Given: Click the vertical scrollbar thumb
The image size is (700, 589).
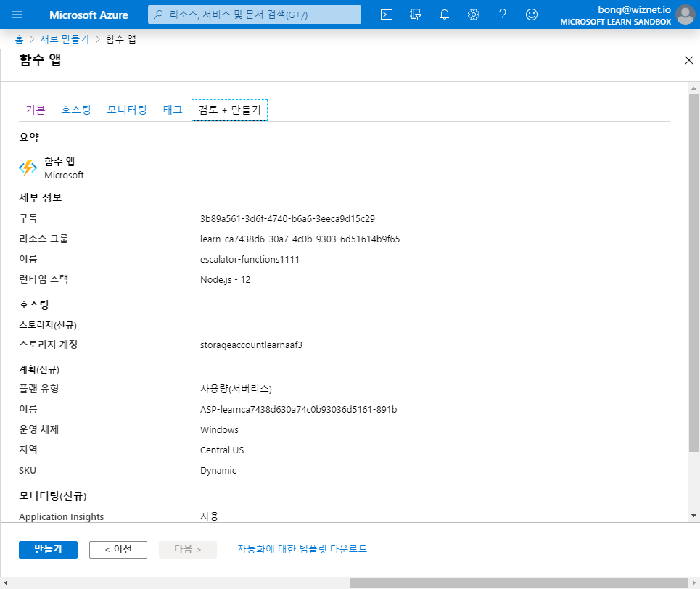Looking at the screenshot, I should pyautogui.click(x=693, y=273).
